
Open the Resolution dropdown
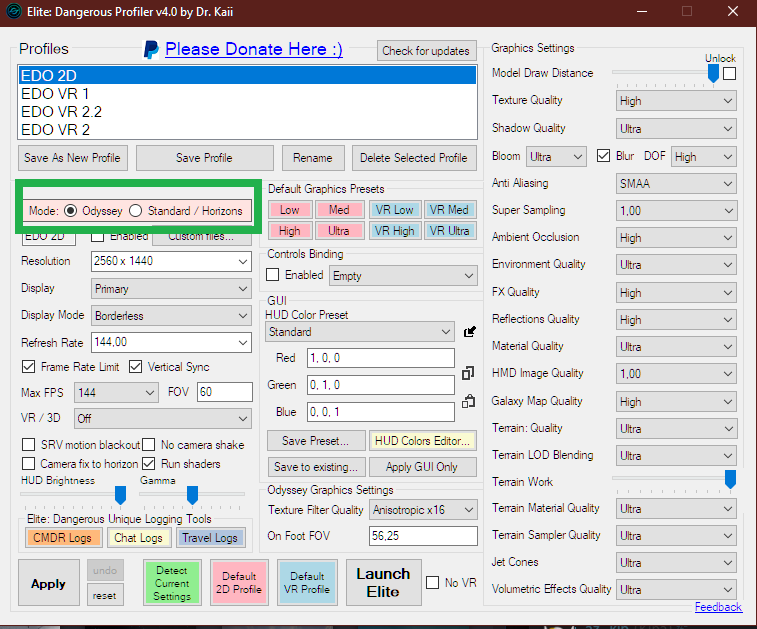click(x=171, y=261)
